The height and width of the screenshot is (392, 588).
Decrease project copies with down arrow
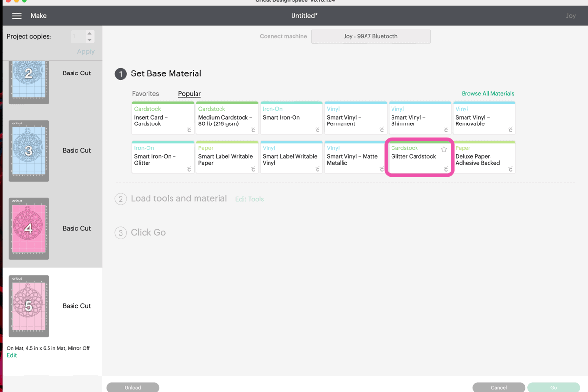(89, 40)
